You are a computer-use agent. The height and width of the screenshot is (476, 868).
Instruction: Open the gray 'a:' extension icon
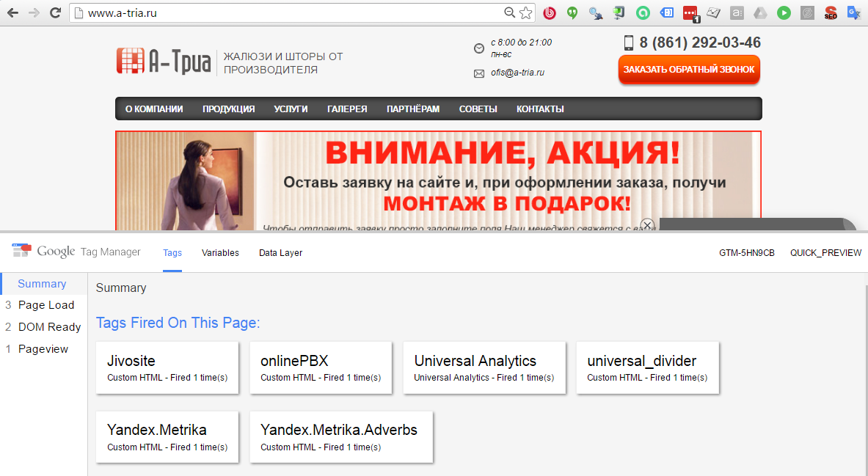(737, 12)
